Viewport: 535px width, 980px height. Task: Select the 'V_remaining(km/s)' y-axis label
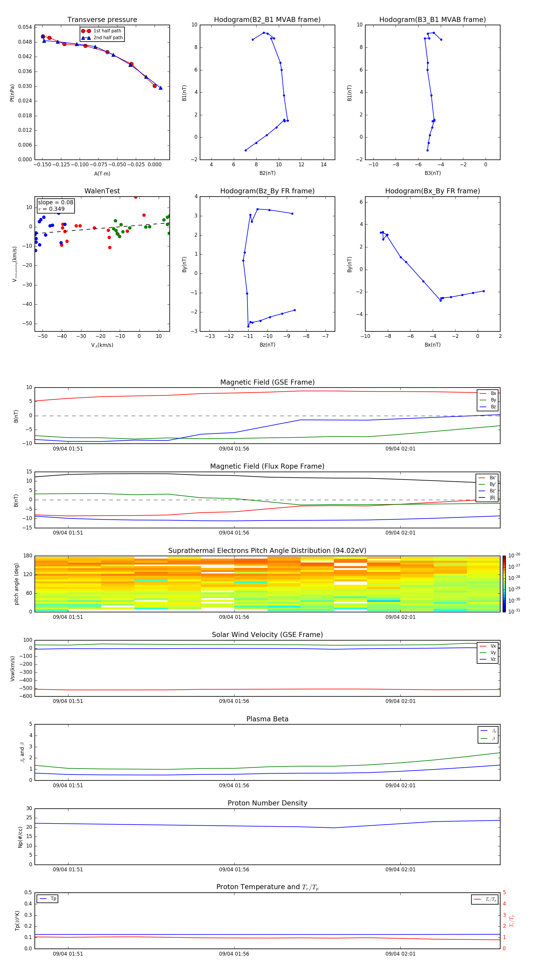tap(15, 264)
